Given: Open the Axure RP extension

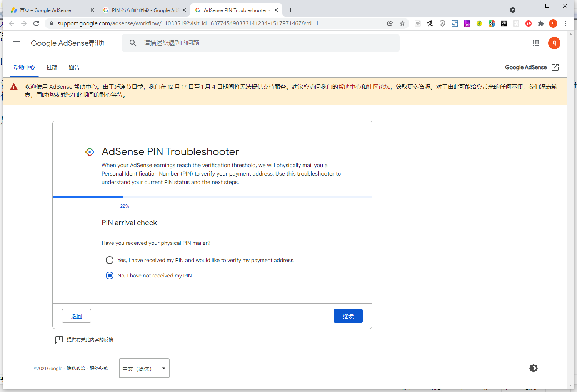Looking at the screenshot, I should click(467, 23).
